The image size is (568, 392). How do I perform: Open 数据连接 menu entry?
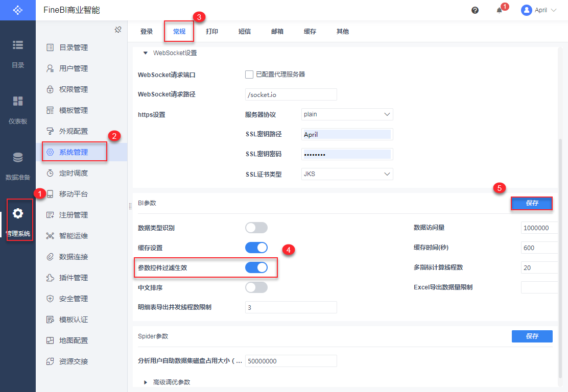coord(82,257)
